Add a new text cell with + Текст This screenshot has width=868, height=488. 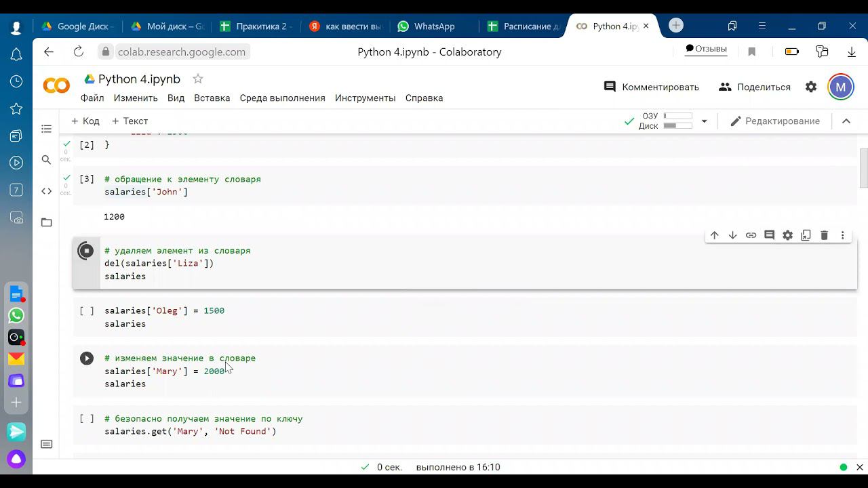click(130, 121)
